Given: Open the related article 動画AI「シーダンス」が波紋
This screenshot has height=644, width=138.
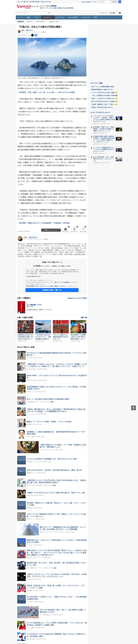Looking at the screenshot, I should point(49,421).
